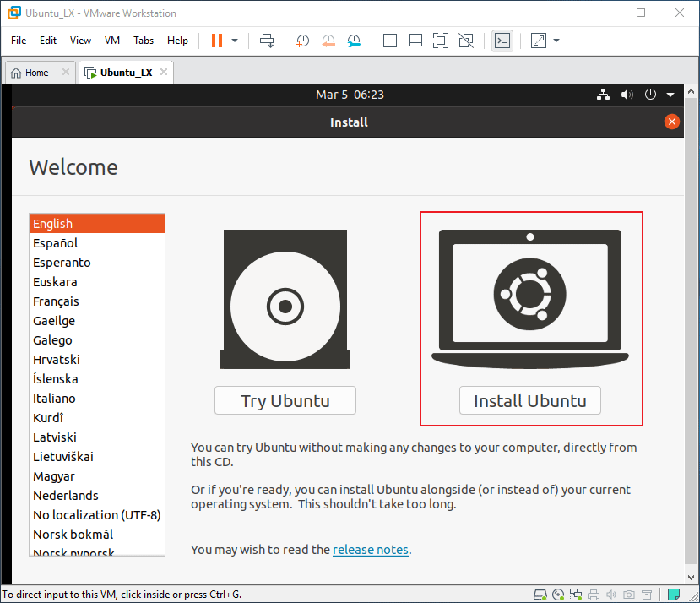Image resolution: width=700 pixels, height=603 pixels.
Task: Open the Mar 5 06:23 clock menu
Action: pyautogui.click(x=350, y=95)
